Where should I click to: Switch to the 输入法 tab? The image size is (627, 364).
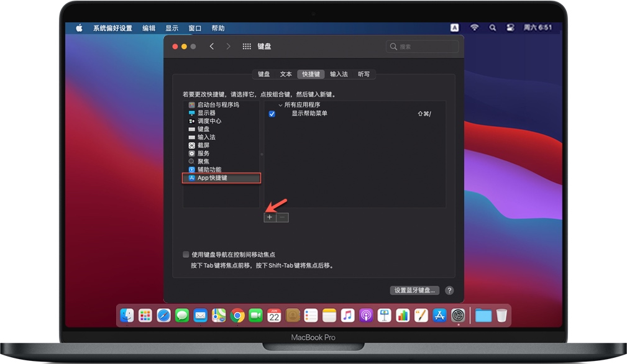coord(339,74)
